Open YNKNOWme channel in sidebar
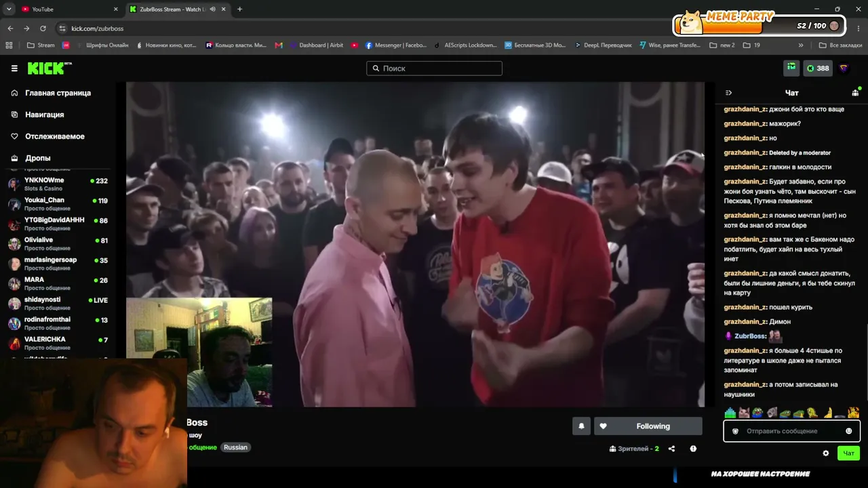Screen dimensions: 868x488 (58, 184)
